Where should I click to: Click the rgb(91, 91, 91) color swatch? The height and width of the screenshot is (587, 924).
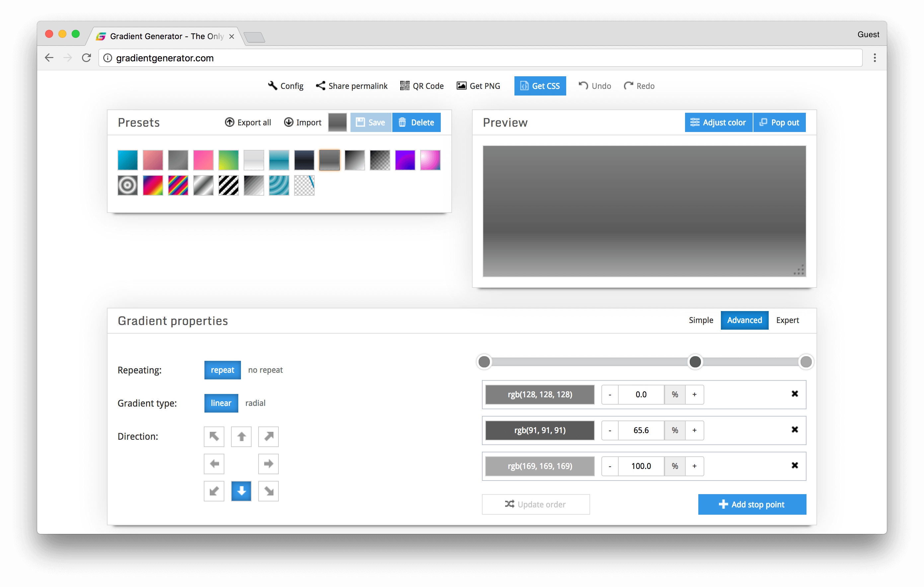tap(539, 429)
